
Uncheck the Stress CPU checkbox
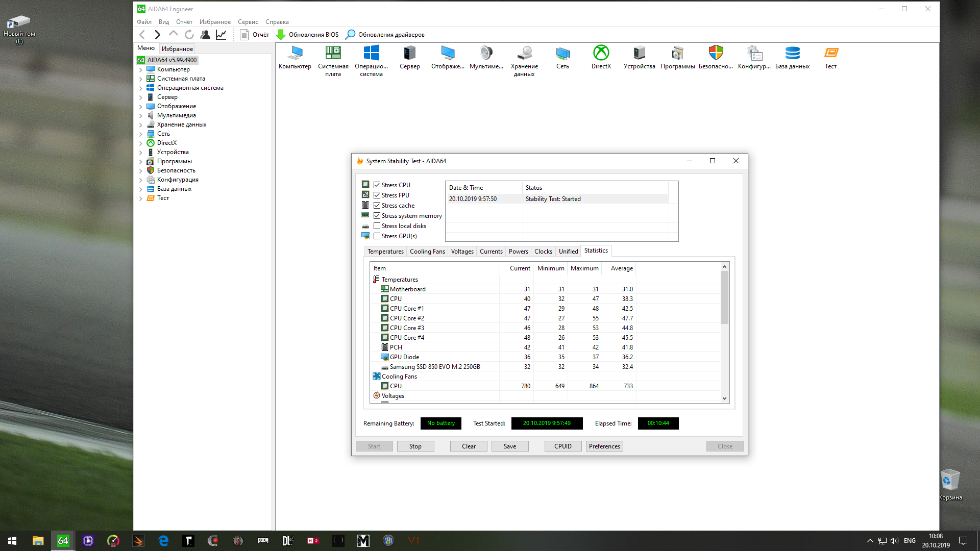pos(377,185)
